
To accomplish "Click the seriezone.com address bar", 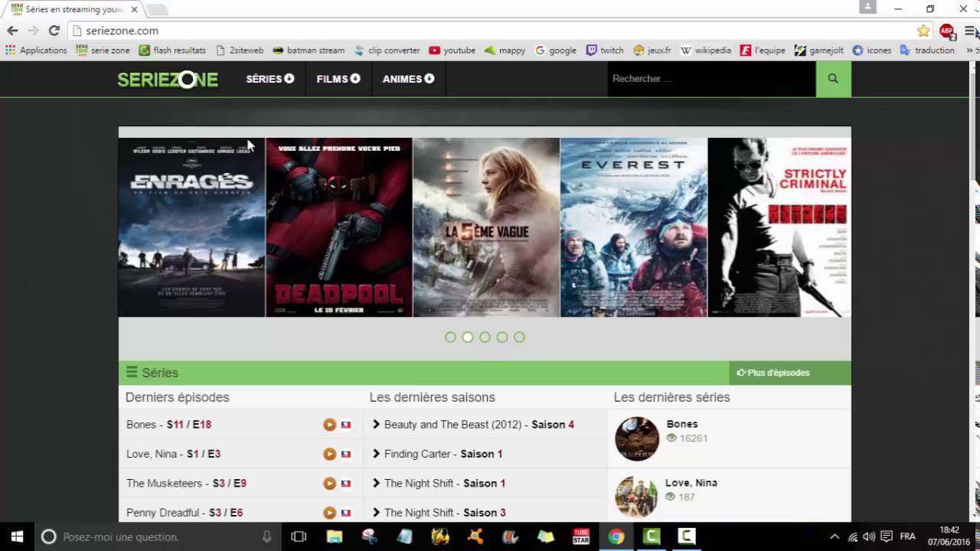I will (490, 31).
